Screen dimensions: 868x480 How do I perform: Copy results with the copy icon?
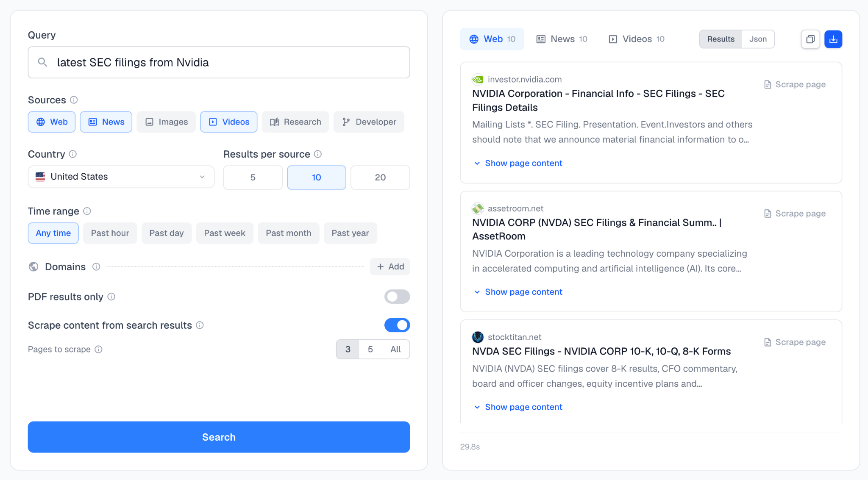tap(810, 39)
